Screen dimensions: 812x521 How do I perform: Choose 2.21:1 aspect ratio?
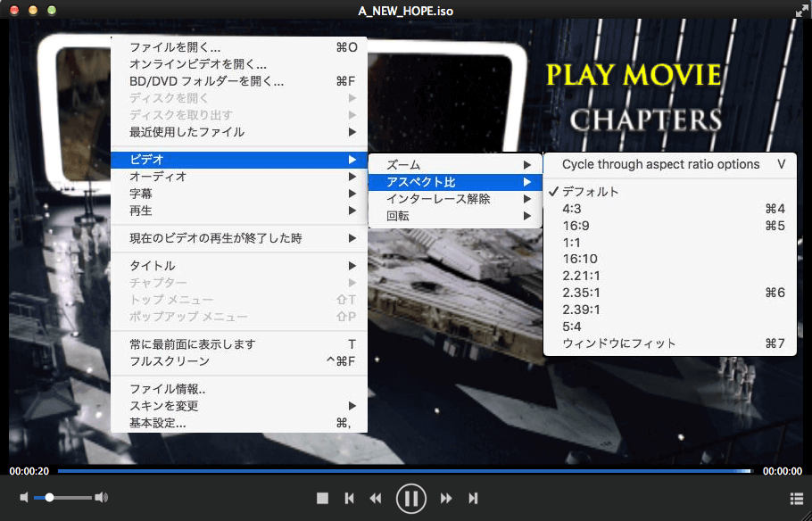pos(670,276)
